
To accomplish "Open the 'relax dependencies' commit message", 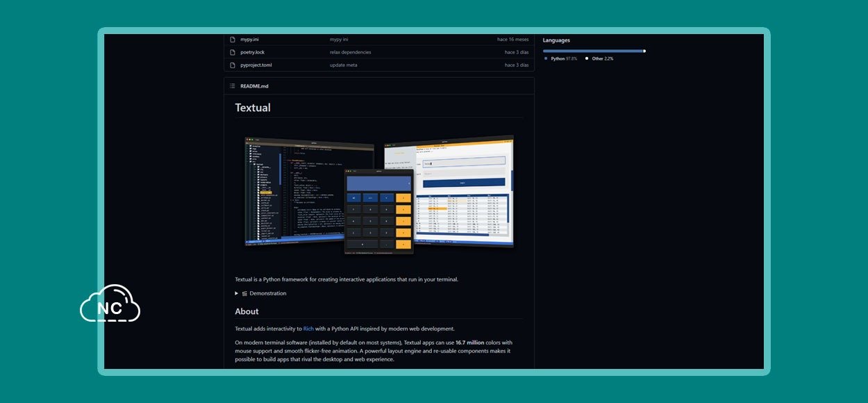I will pyautogui.click(x=350, y=52).
